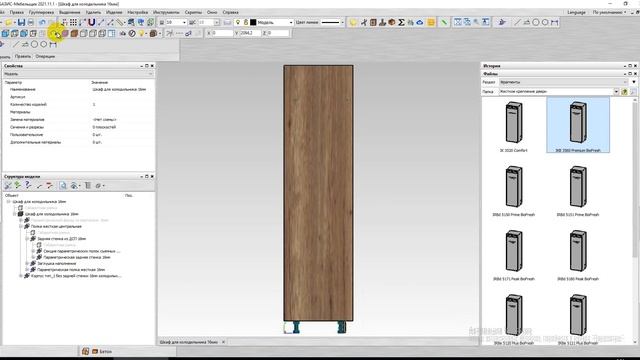Screen dimensions: 640x360
Task: Click the black layer color swatch
Action: click(x=253, y=22)
